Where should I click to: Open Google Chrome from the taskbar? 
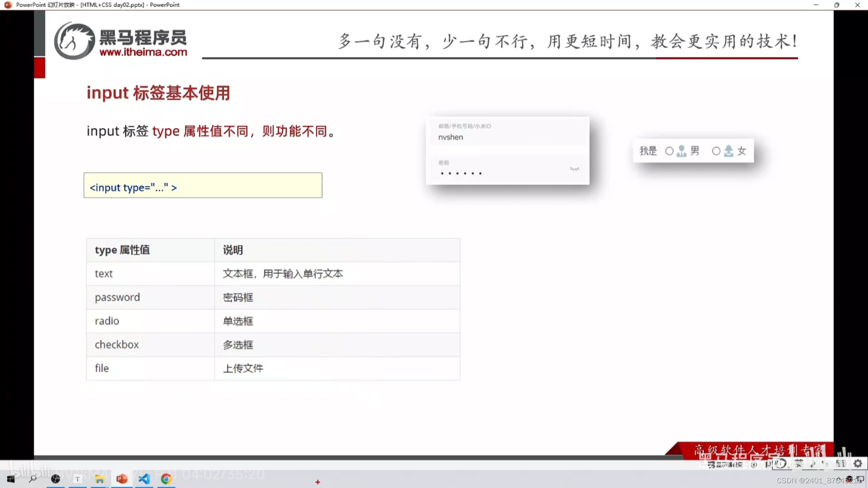point(167,479)
